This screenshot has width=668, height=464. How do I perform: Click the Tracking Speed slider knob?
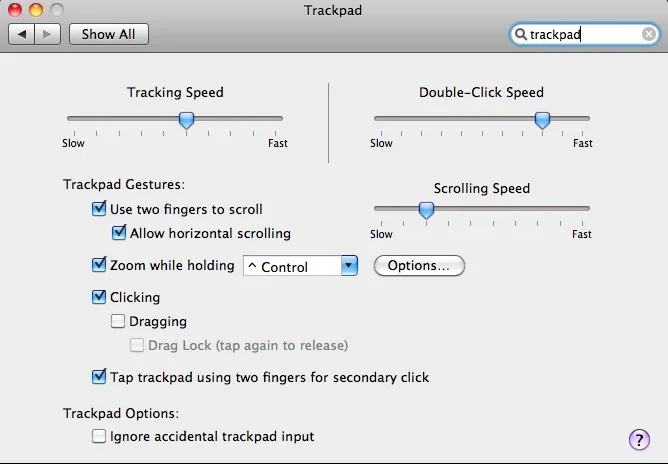click(x=186, y=120)
